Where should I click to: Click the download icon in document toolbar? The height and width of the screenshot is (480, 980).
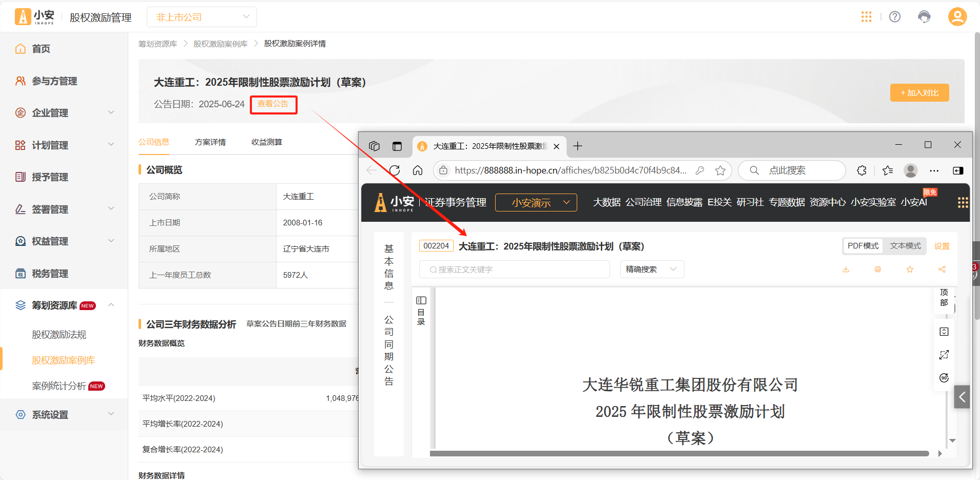click(846, 270)
